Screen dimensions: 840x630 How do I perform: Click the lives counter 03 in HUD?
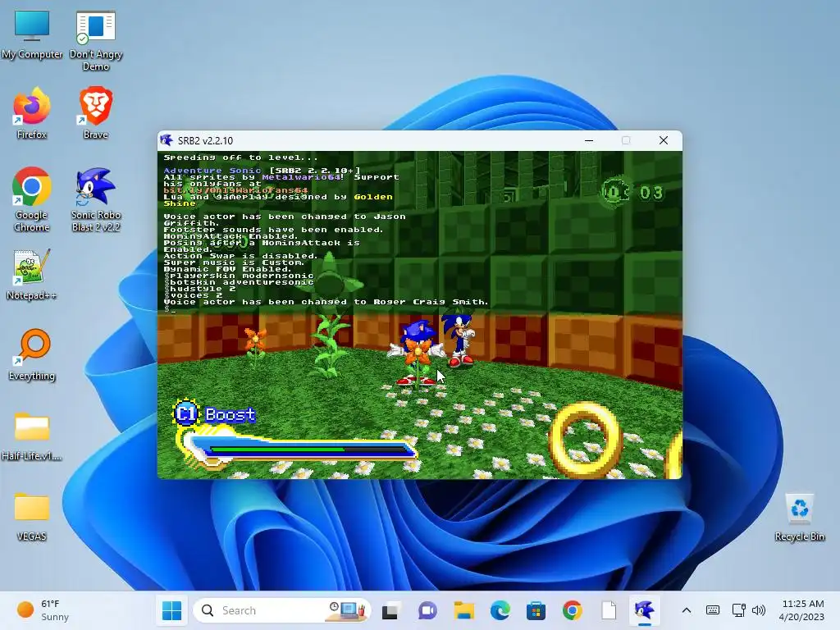click(651, 193)
